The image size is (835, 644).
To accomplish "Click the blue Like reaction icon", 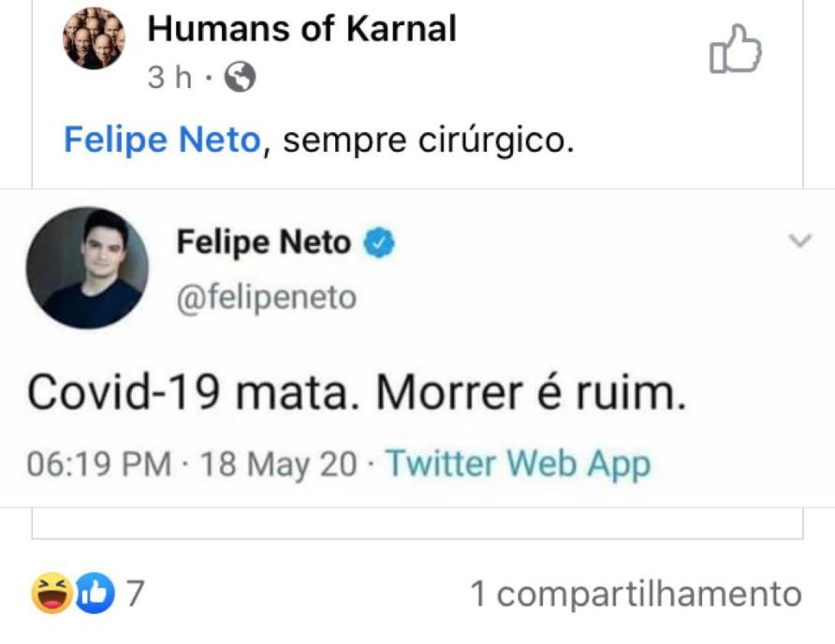I will [x=92, y=593].
